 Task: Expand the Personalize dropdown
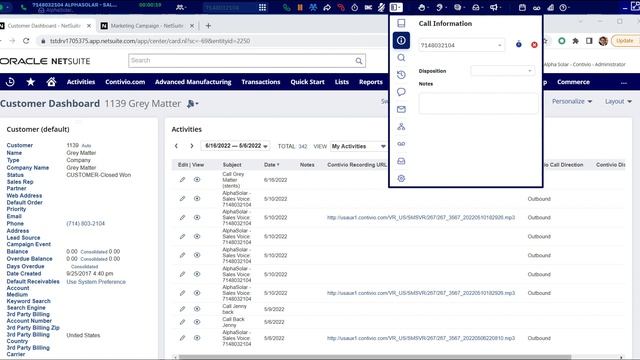572,101
